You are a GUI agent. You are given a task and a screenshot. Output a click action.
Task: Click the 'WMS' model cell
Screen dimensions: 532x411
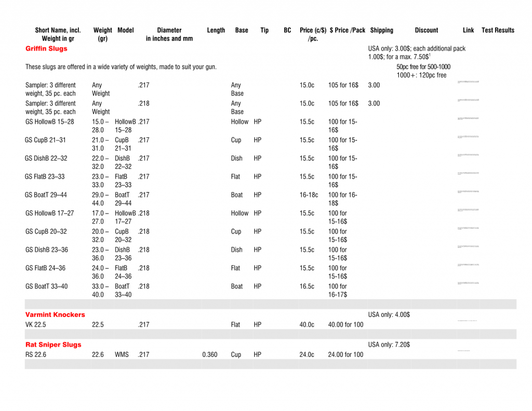click(122, 354)
